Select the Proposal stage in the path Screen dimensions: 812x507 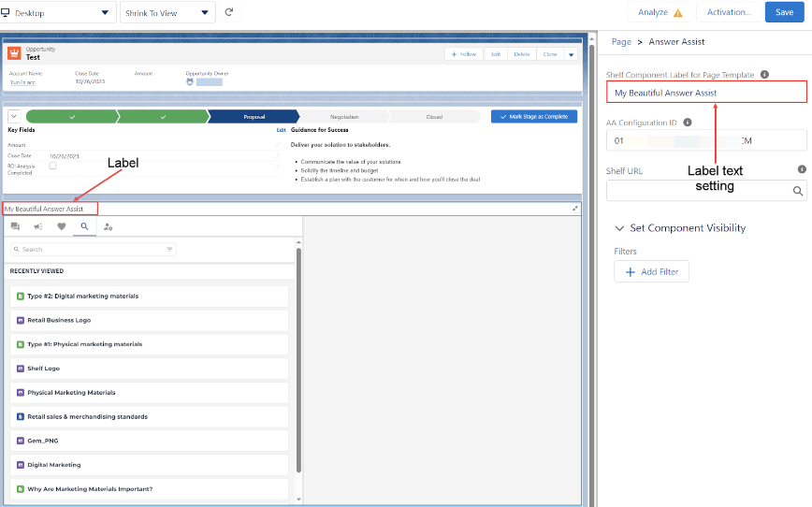coord(254,117)
